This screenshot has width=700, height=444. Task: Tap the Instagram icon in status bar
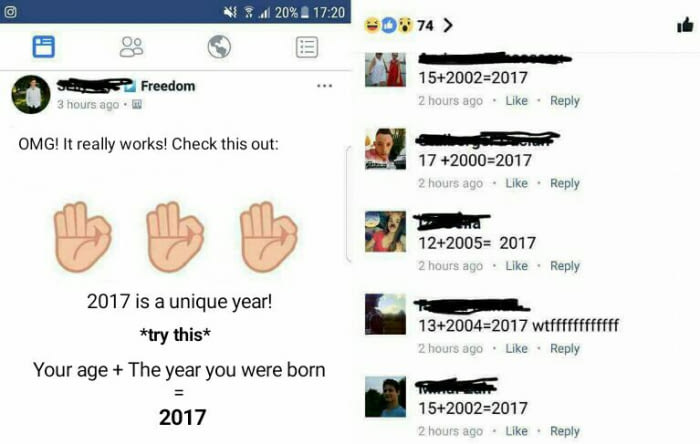tap(10, 12)
